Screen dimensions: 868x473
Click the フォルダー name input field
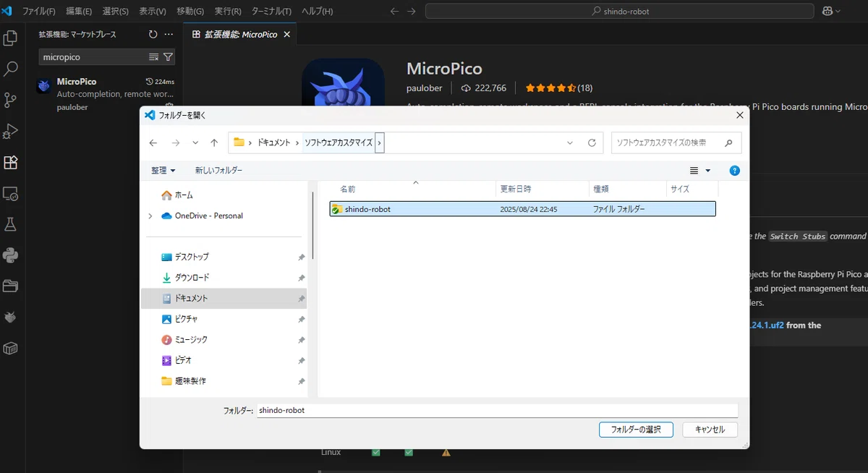click(497, 410)
